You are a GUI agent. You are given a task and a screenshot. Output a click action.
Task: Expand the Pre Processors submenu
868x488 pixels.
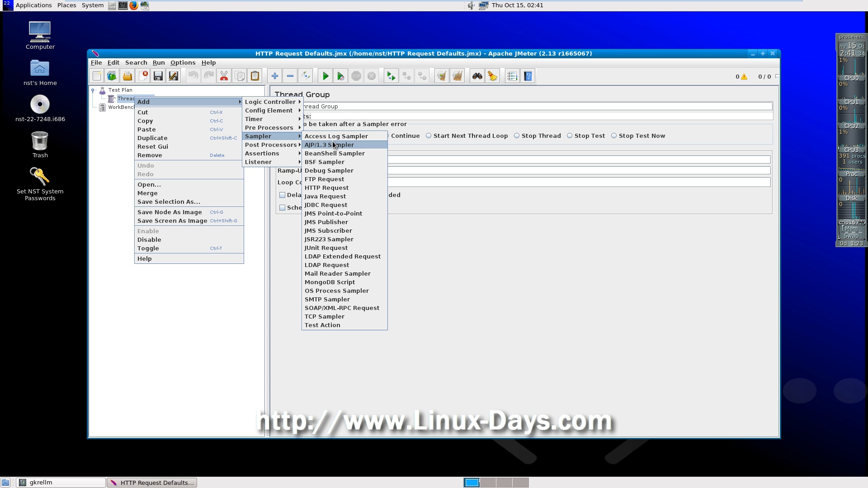click(273, 128)
